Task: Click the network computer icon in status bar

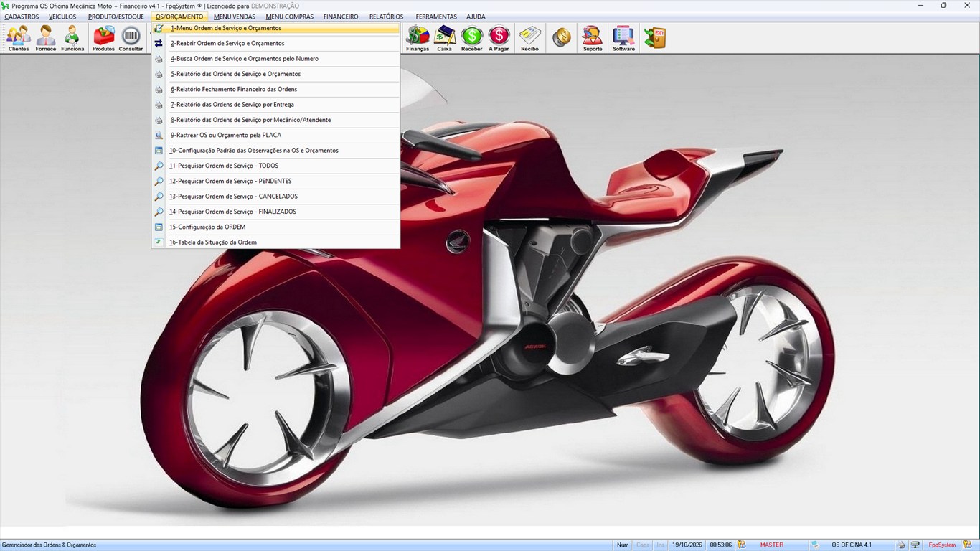Action: click(915, 545)
